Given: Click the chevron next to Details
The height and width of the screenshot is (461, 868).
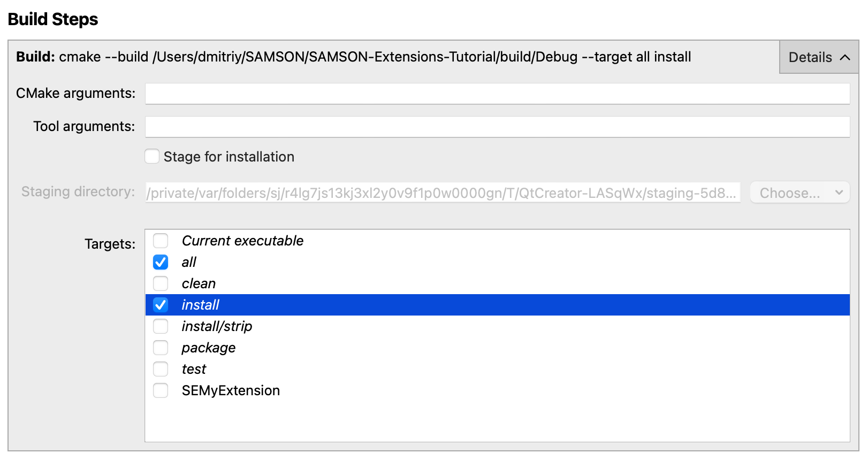Looking at the screenshot, I should (x=844, y=57).
